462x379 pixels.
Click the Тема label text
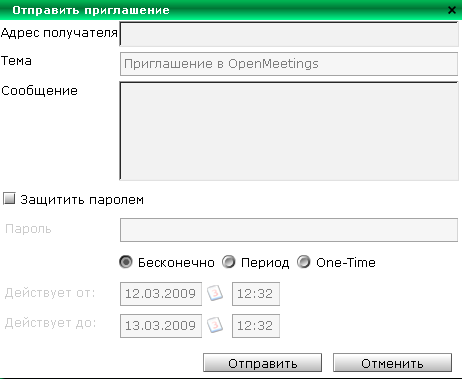pos(16,61)
